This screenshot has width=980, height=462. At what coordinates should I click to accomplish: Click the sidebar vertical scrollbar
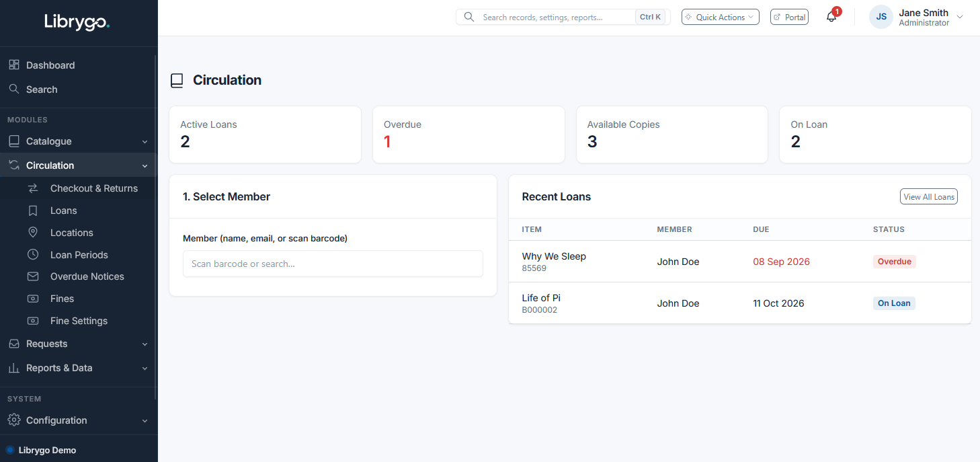(156, 229)
